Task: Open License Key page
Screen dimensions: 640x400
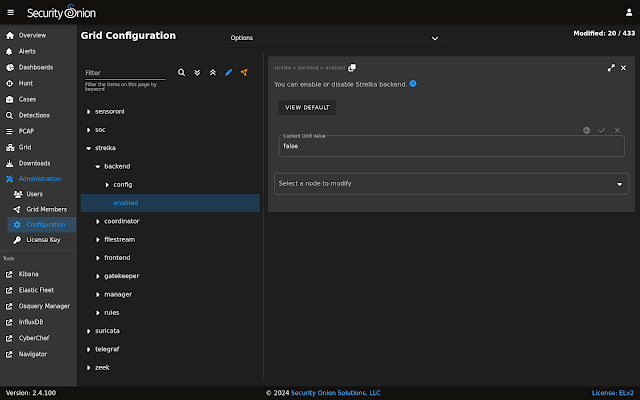Action: (x=42, y=240)
